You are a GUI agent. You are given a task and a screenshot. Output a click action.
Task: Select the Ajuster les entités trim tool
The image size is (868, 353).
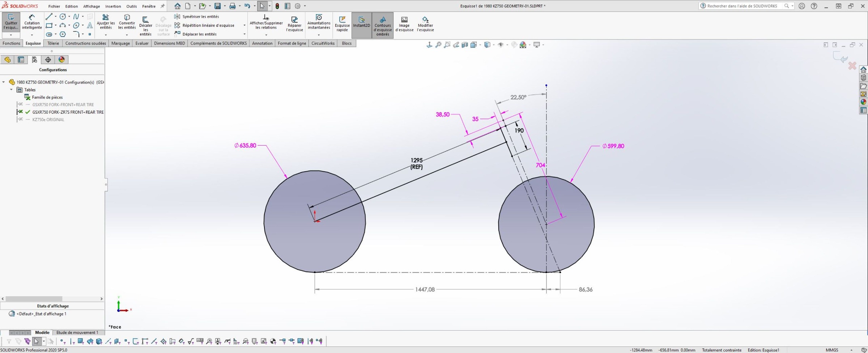tap(106, 22)
